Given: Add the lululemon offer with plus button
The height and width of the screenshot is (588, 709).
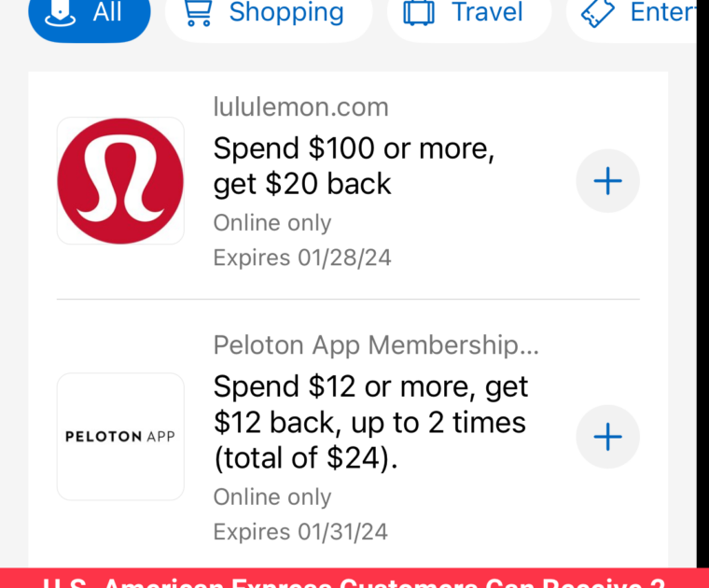Looking at the screenshot, I should (607, 181).
